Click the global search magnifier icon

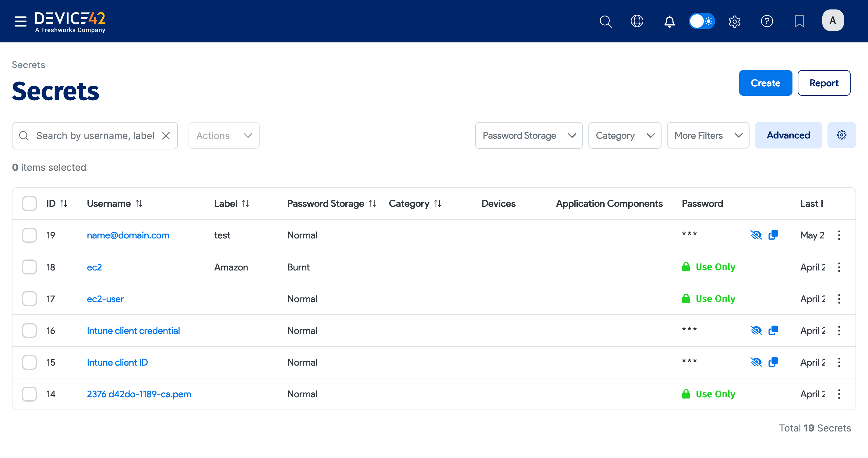(605, 21)
